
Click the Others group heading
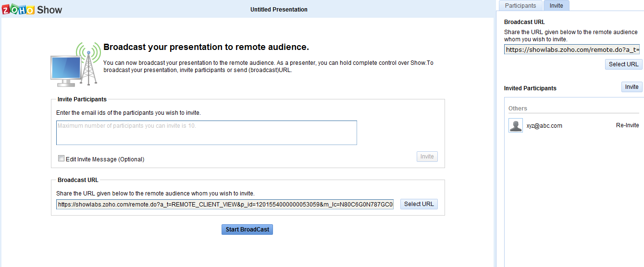click(518, 109)
